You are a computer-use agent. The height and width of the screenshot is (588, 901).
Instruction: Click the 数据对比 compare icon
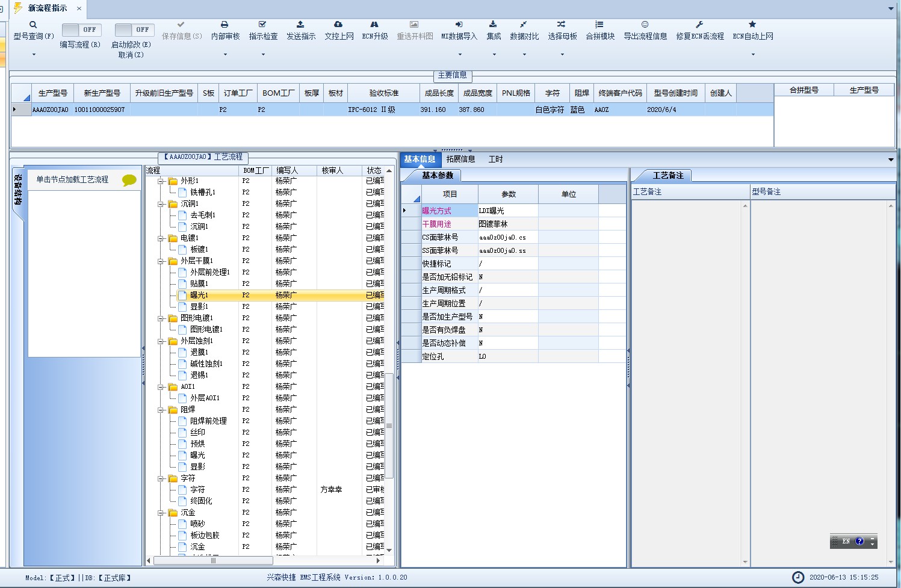[524, 25]
